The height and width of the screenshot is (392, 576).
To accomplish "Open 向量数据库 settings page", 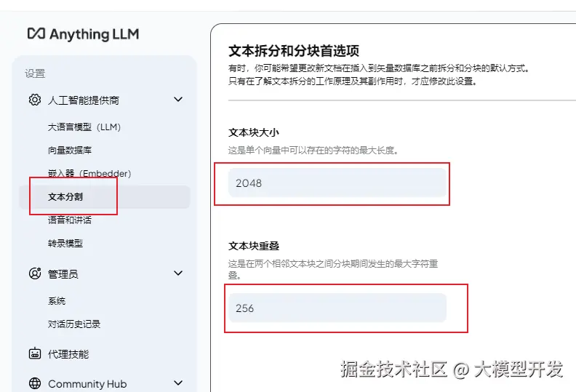I will pyautogui.click(x=70, y=151).
